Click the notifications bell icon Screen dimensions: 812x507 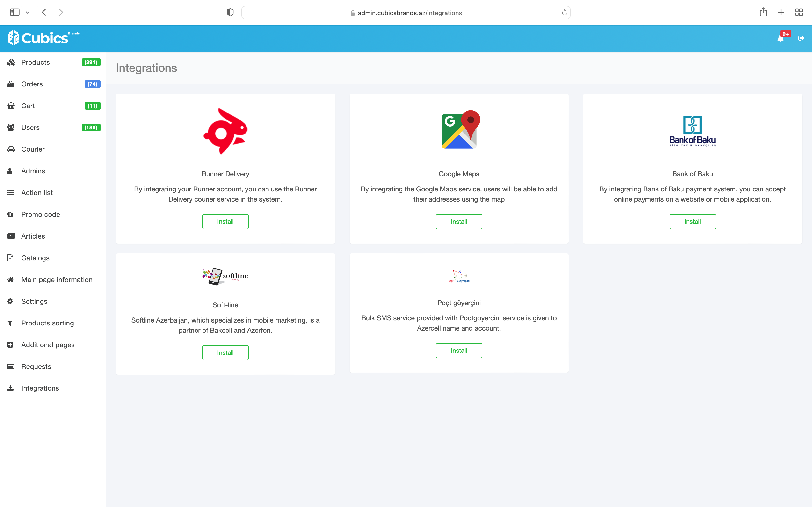780,39
